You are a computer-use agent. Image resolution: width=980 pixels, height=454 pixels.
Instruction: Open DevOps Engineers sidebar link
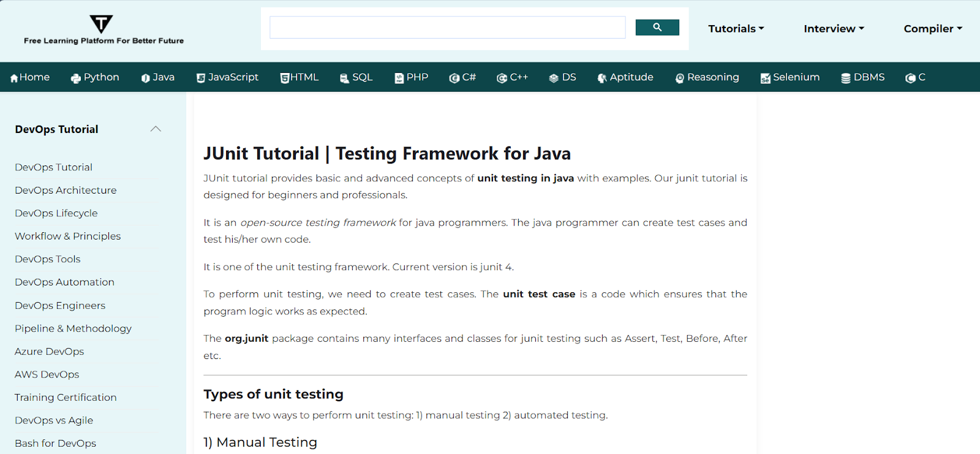[60, 305]
